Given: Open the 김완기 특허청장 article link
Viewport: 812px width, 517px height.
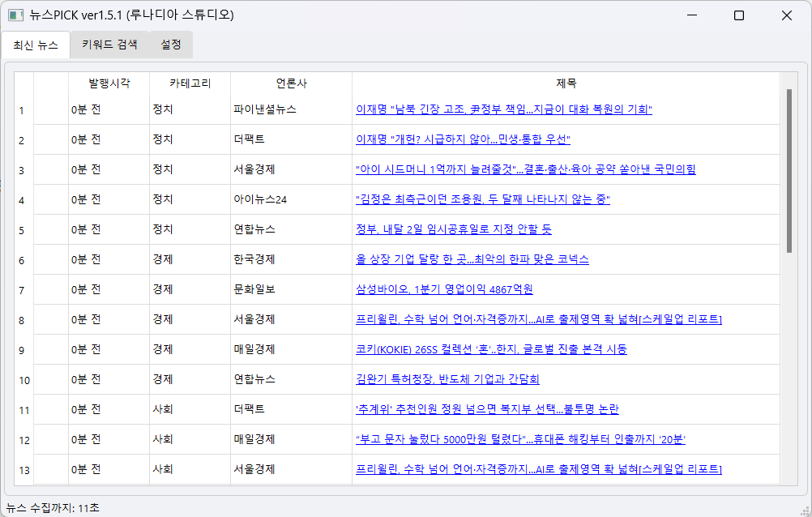Looking at the screenshot, I should point(447,379).
